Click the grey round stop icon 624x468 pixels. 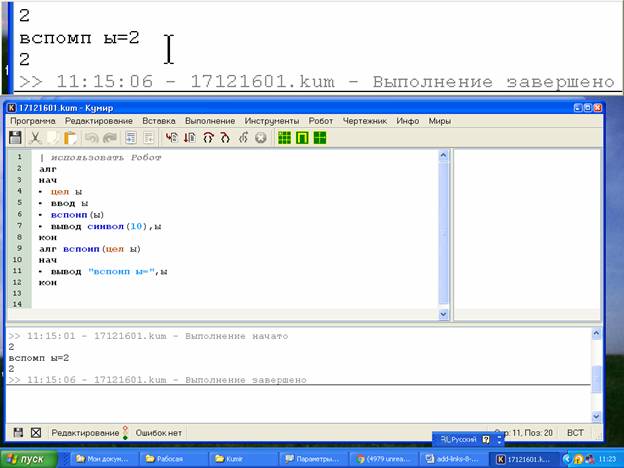(x=261, y=138)
